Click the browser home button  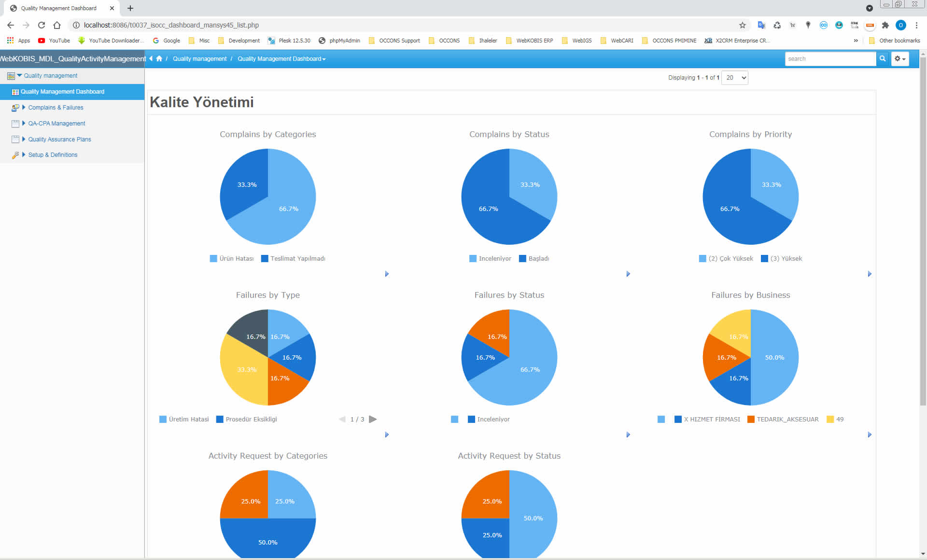tap(57, 25)
